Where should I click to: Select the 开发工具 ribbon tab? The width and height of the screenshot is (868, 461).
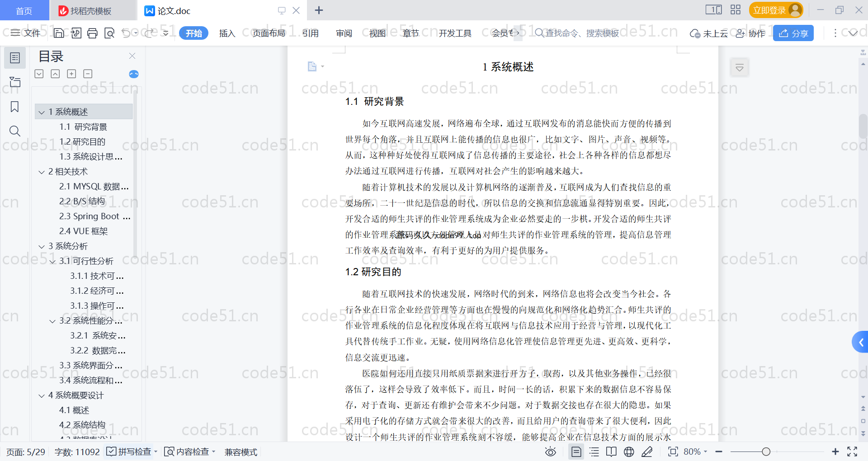point(455,33)
